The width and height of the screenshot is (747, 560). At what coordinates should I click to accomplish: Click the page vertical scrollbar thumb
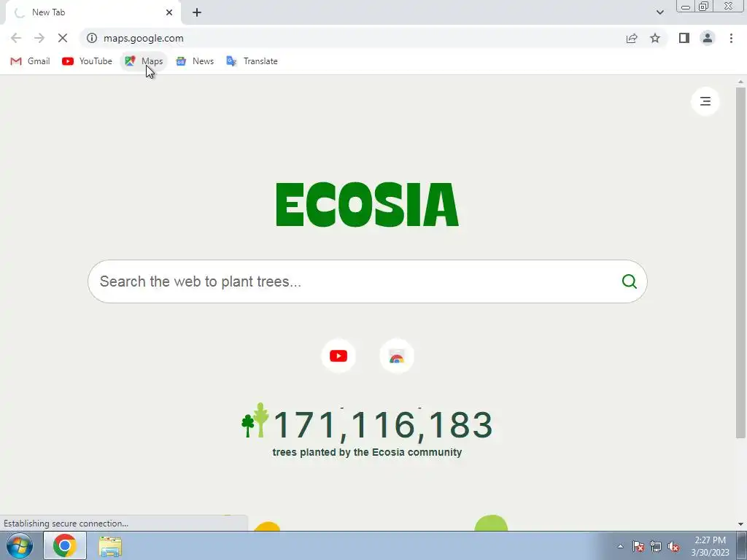[740, 262]
